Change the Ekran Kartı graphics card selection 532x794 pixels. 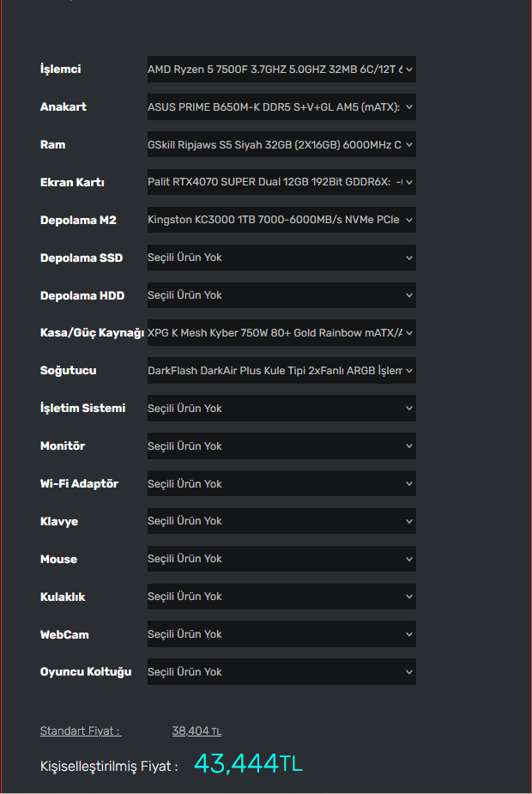(x=281, y=182)
